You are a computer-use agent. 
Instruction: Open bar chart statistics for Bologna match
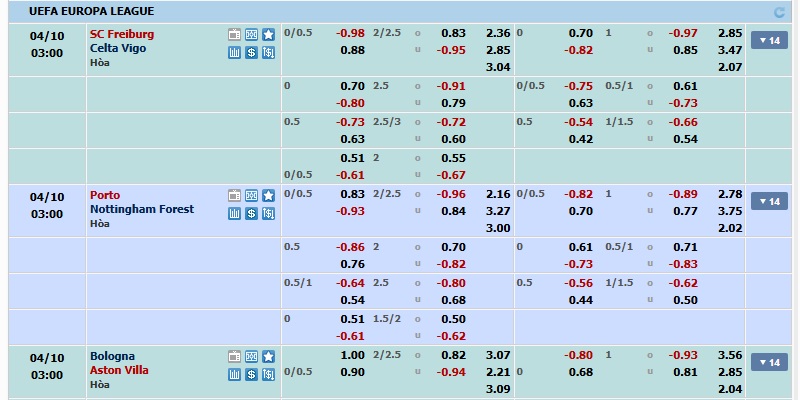[234, 374]
